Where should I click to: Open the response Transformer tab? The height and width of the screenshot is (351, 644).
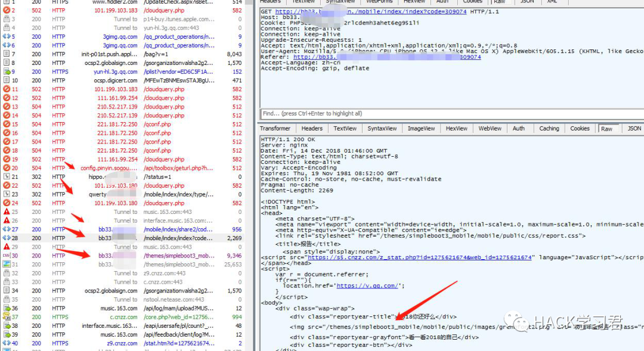[275, 129]
